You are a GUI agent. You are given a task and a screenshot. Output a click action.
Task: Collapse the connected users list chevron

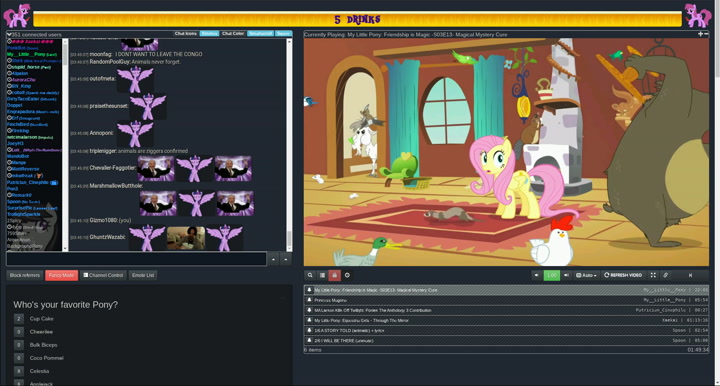click(9, 34)
